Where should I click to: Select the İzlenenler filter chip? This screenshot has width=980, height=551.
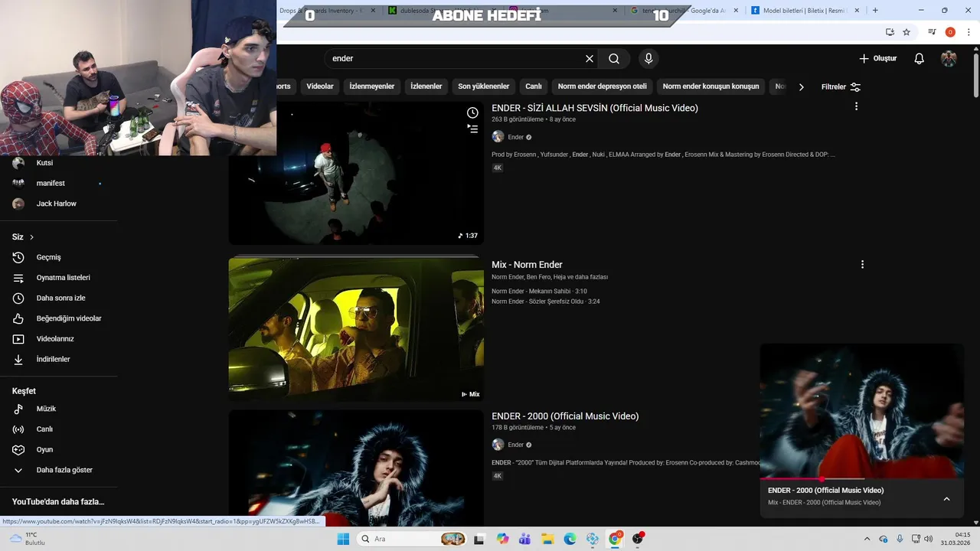426,86
